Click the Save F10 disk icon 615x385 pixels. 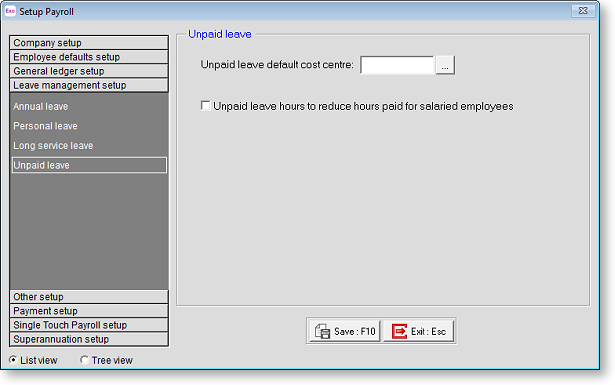pyautogui.click(x=322, y=331)
